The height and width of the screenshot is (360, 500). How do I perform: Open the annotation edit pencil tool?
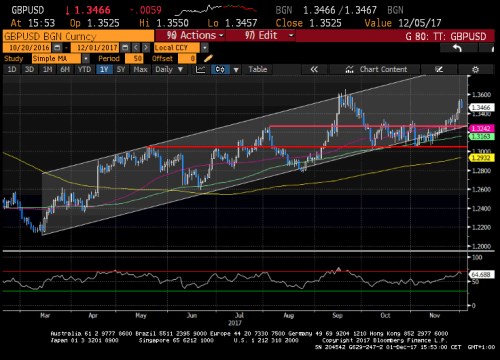pyautogui.click(x=439, y=69)
